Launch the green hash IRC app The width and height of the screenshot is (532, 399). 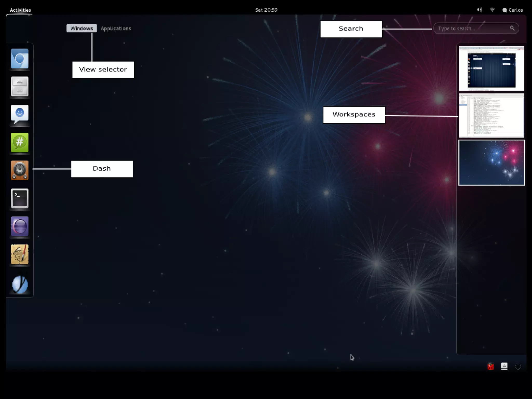19,142
